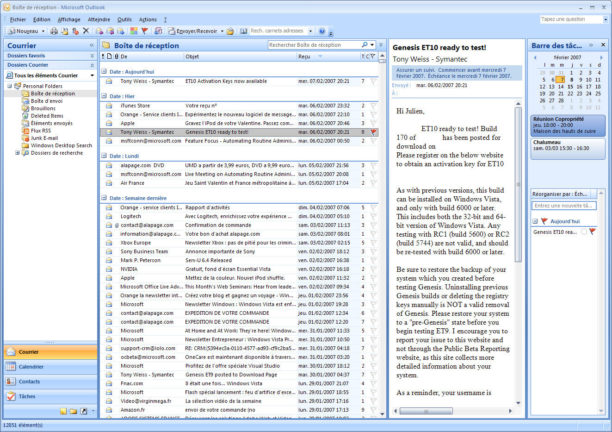Select the Éléments envoyés folder
Viewport: 612px width, 432px height.
coord(52,123)
